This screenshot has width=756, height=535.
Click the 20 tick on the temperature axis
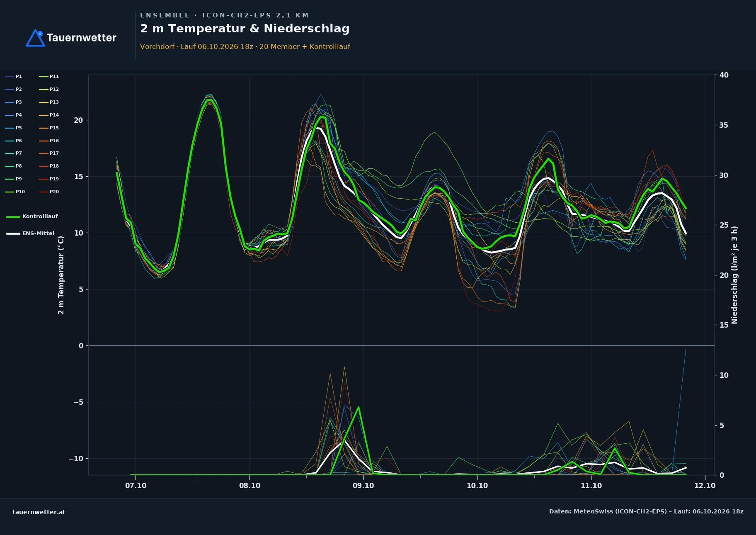click(78, 120)
